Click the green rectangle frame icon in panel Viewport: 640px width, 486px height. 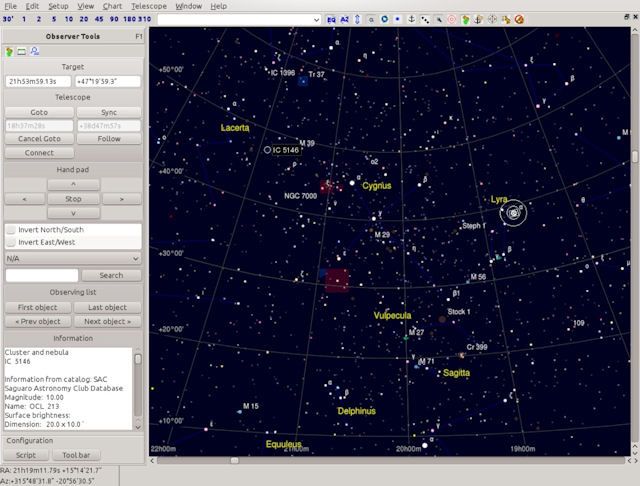tap(22, 51)
